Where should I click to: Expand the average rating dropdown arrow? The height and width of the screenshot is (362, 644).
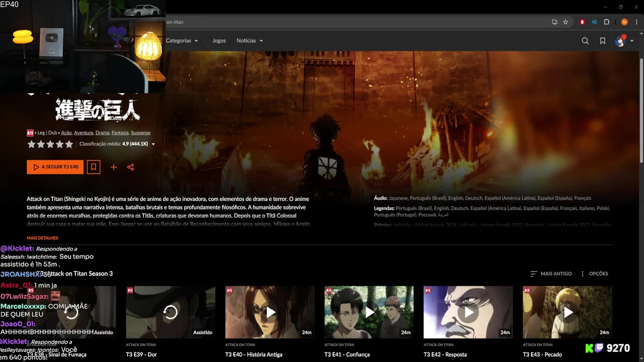[x=153, y=144]
